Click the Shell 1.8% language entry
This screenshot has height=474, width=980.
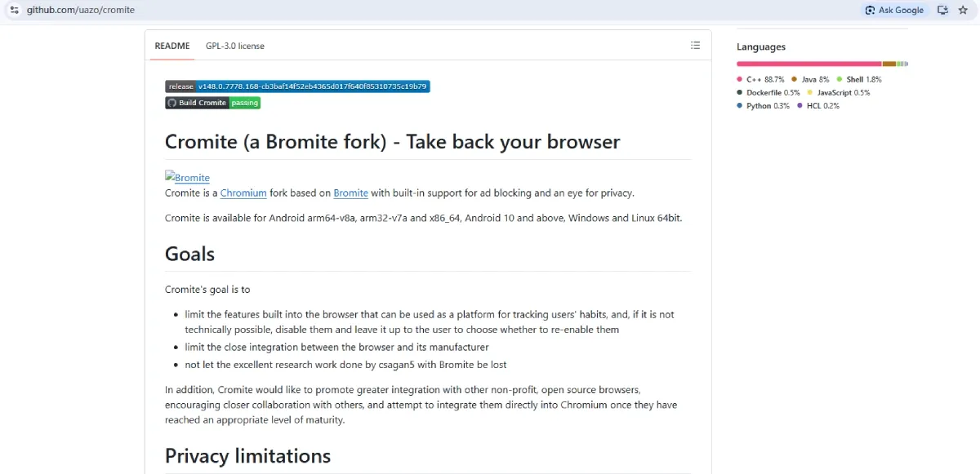[859, 79]
